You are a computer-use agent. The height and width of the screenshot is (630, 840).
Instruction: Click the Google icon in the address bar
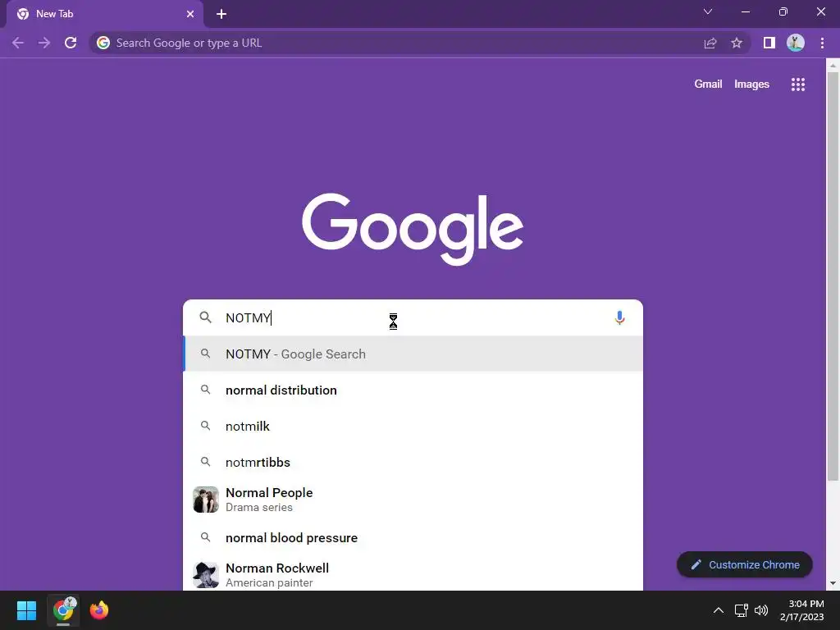[x=103, y=43]
